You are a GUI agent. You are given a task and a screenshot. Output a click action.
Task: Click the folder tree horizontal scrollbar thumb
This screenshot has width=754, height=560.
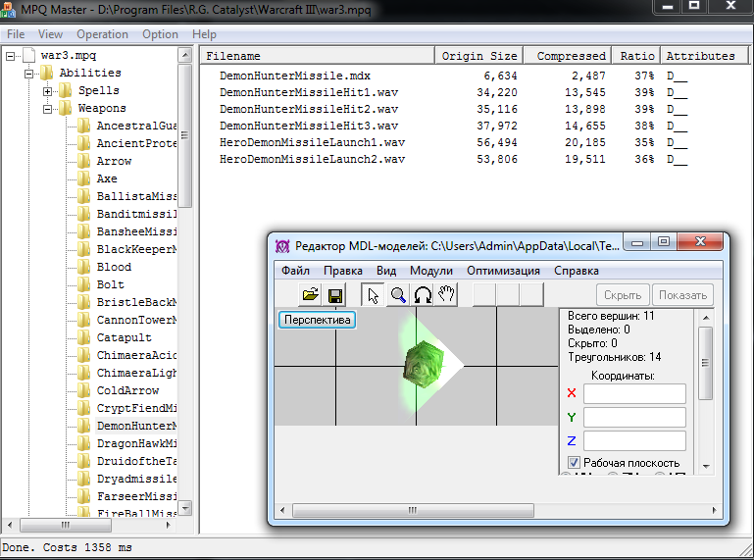point(66,525)
